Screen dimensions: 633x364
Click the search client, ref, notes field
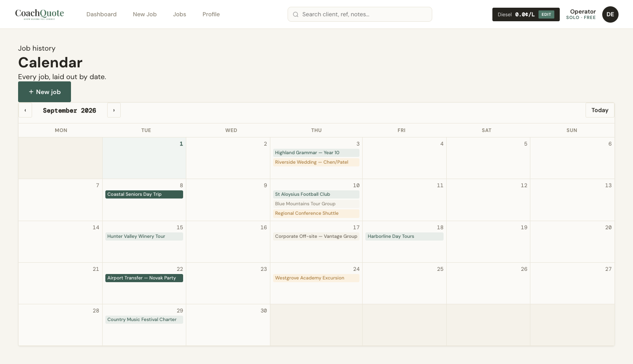point(360,14)
